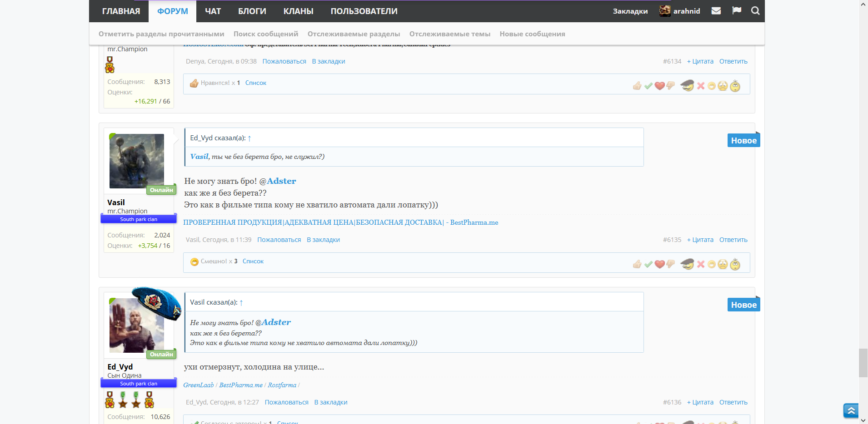Jump to quoted Ed_Vyd post via arrow
The image size is (868, 424).
coord(249,138)
